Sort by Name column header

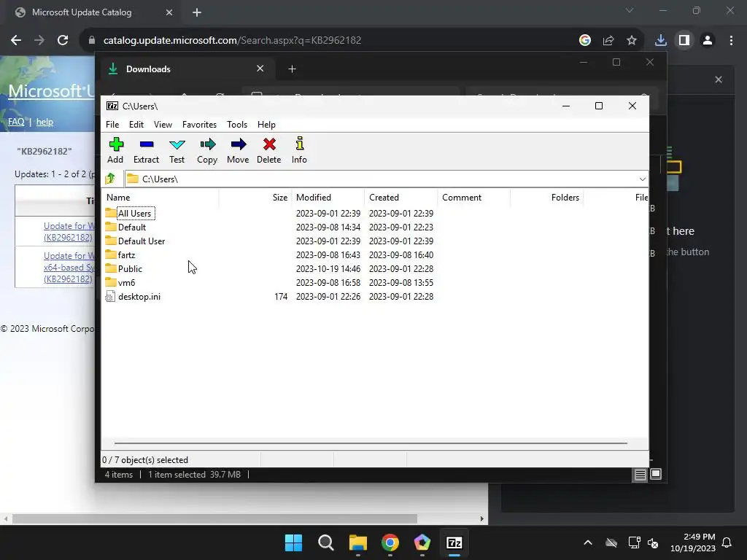(160, 197)
